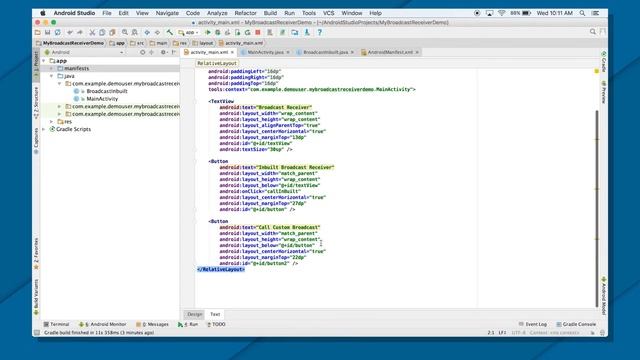Click the toolbar search magnifier at far right
Screen dimensions: 640x360
pos(593,32)
